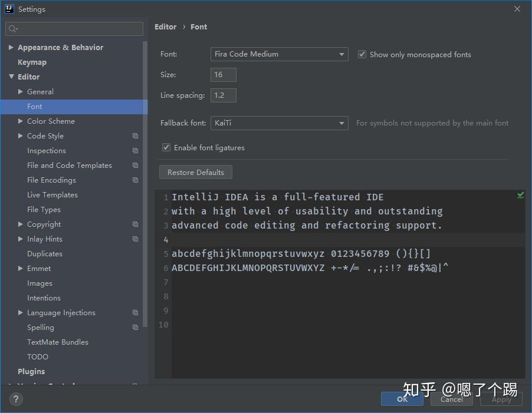Click the Restore Defaults button
Image resolution: width=532 pixels, height=413 pixels.
tap(195, 172)
